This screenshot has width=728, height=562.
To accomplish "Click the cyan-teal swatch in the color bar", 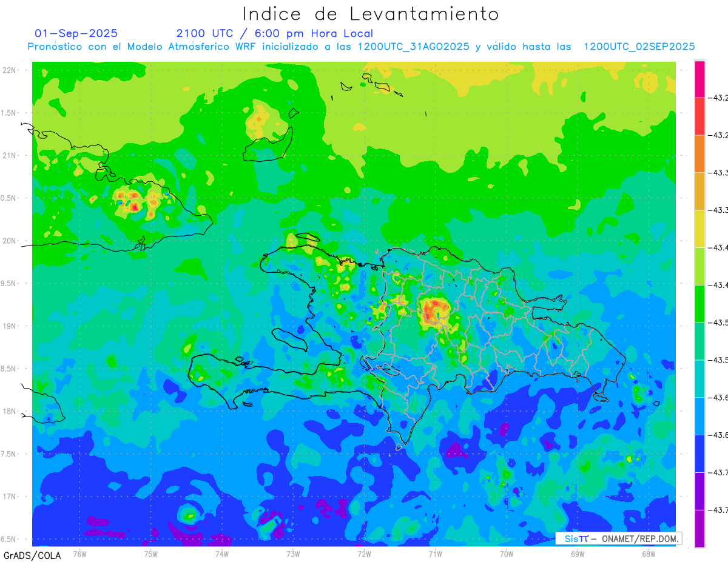I will [699, 378].
